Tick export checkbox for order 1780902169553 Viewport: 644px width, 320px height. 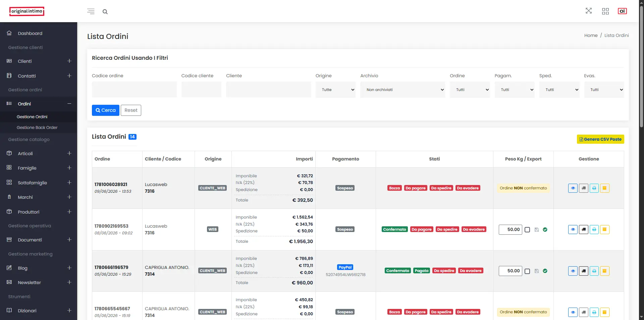pyautogui.click(x=527, y=230)
